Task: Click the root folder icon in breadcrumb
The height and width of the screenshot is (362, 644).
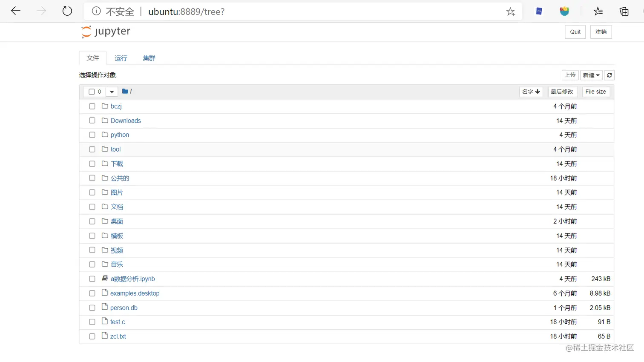Action: click(125, 91)
